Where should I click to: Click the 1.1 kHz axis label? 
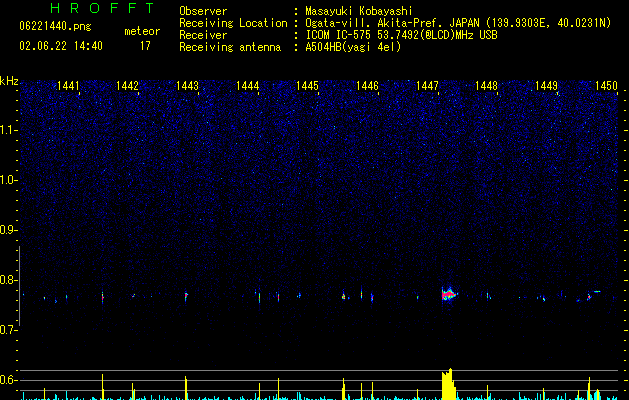(9, 130)
